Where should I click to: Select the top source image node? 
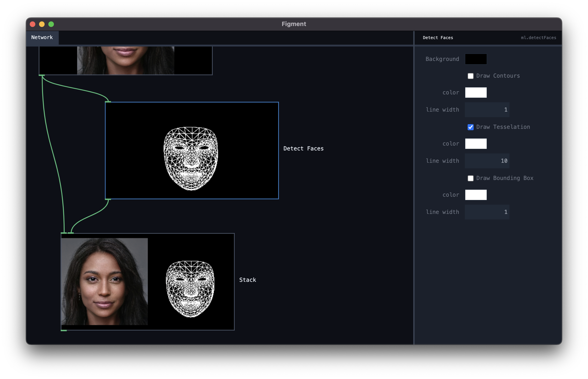[x=126, y=60]
